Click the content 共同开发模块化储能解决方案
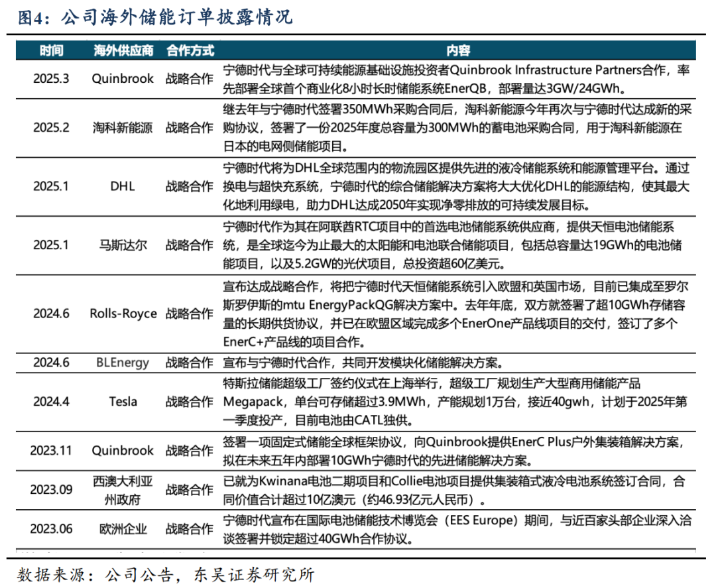This screenshot has width=716, height=588. click(363, 363)
